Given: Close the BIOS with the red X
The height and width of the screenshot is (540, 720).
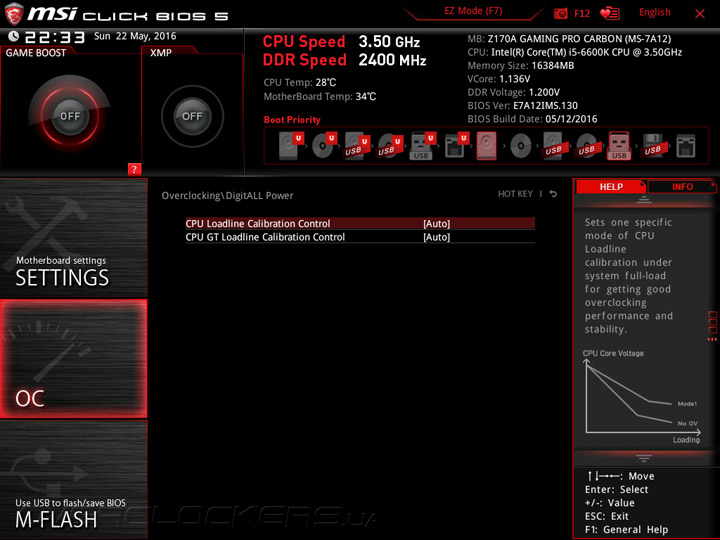Looking at the screenshot, I should pyautogui.click(x=699, y=14).
